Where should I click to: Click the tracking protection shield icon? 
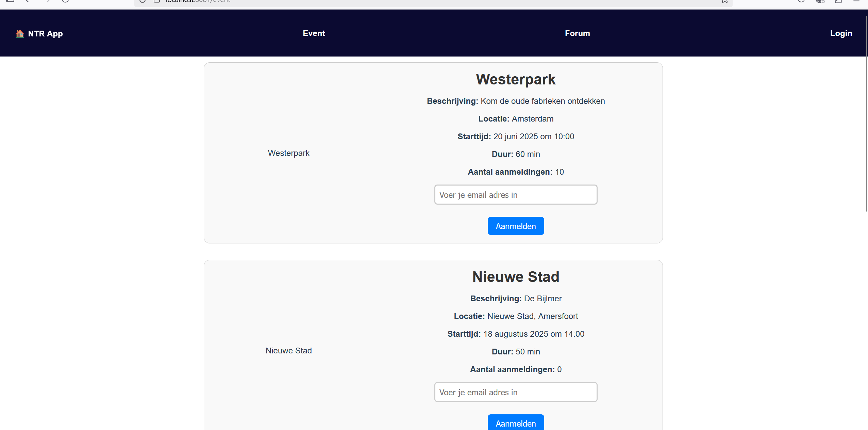pyautogui.click(x=143, y=1)
